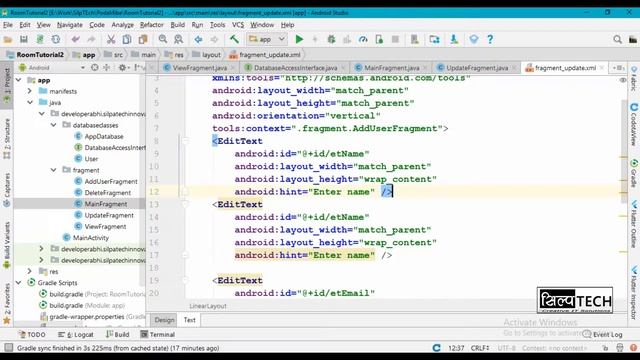
Task: Click the Profile app gauge icon
Action: [x=363, y=39]
